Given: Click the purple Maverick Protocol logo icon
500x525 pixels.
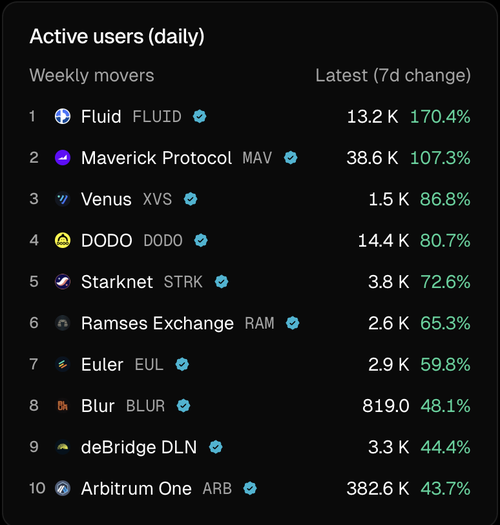Looking at the screenshot, I should click(63, 158).
